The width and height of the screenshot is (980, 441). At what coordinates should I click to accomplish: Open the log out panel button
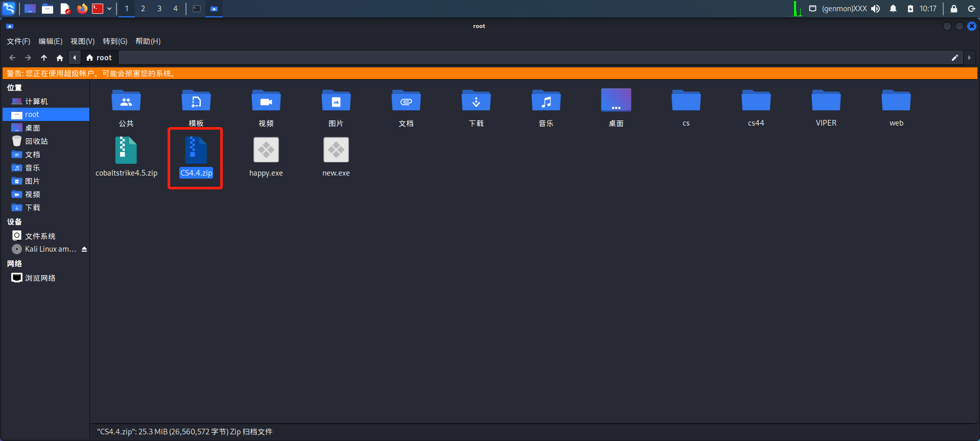[971, 9]
